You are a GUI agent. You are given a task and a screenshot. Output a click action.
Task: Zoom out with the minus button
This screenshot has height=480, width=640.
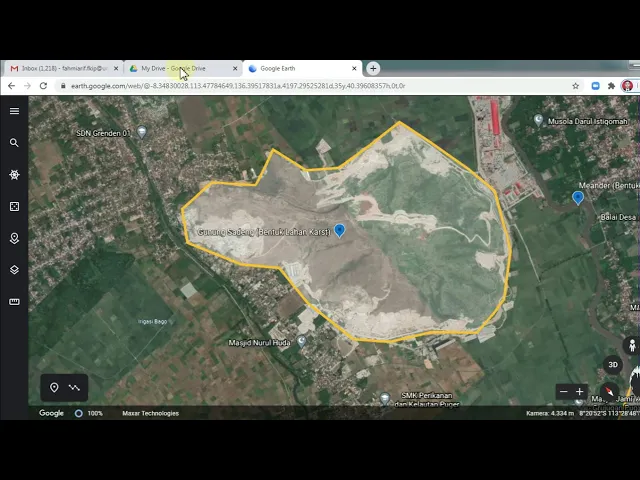tap(564, 392)
